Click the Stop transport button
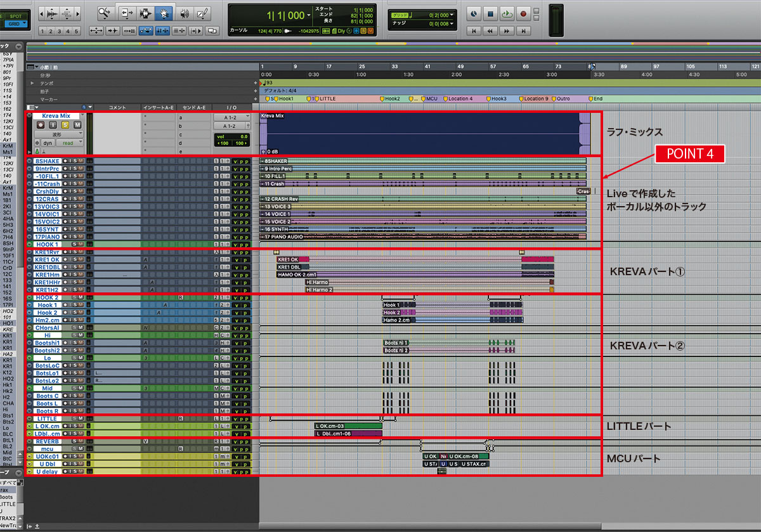The image size is (761, 532). click(491, 13)
